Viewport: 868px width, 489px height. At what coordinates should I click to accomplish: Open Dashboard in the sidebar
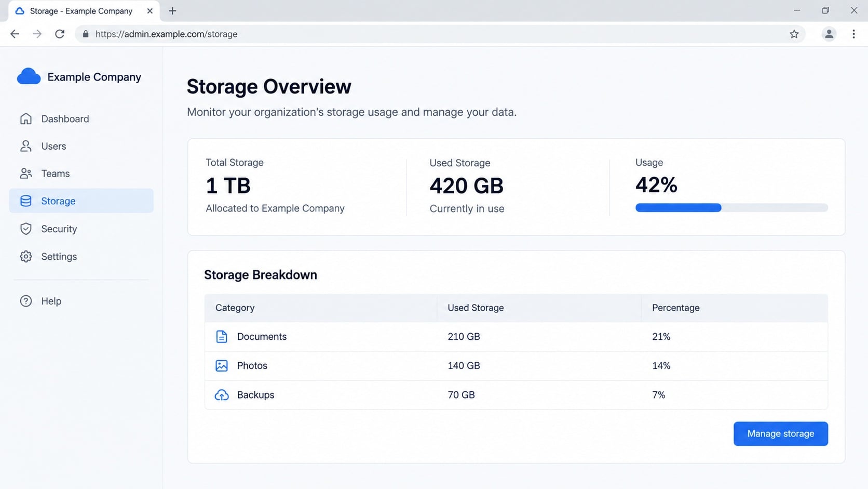click(x=82, y=118)
